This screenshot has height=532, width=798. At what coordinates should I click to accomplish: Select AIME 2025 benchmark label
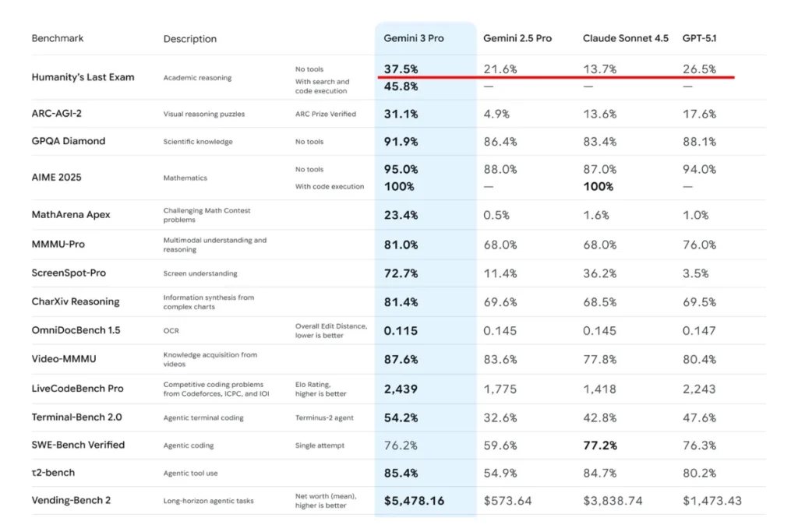56,178
